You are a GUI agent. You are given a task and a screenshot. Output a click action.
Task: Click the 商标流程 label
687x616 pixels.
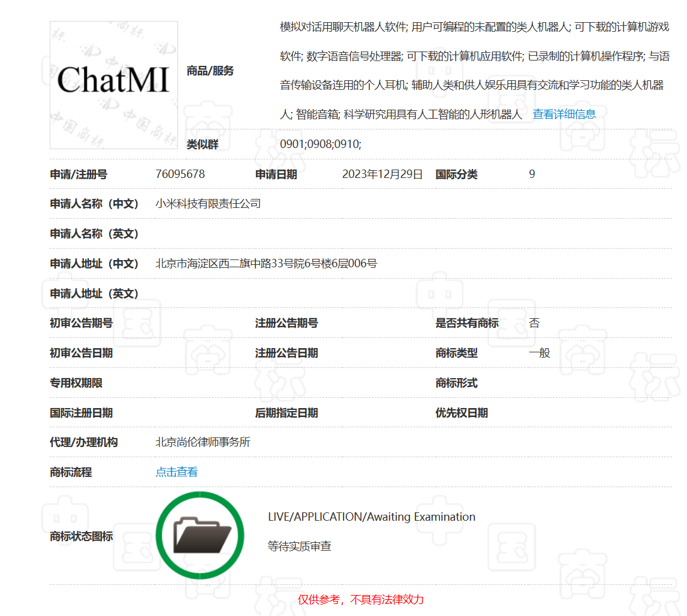71,472
